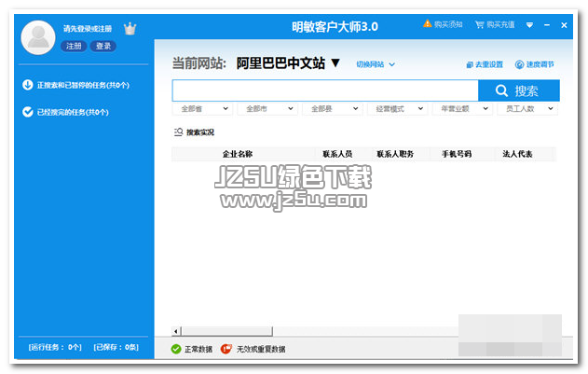
Task: Open 购买充值 recharge link
Action: point(500,25)
